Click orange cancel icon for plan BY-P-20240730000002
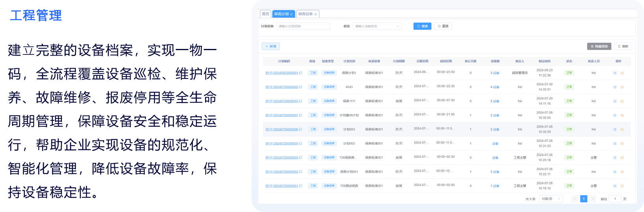The width and height of the screenshot is (644, 212). 622,87
